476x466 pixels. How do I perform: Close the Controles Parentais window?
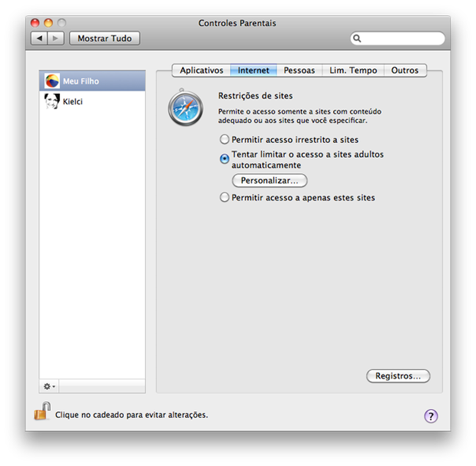pos(35,23)
